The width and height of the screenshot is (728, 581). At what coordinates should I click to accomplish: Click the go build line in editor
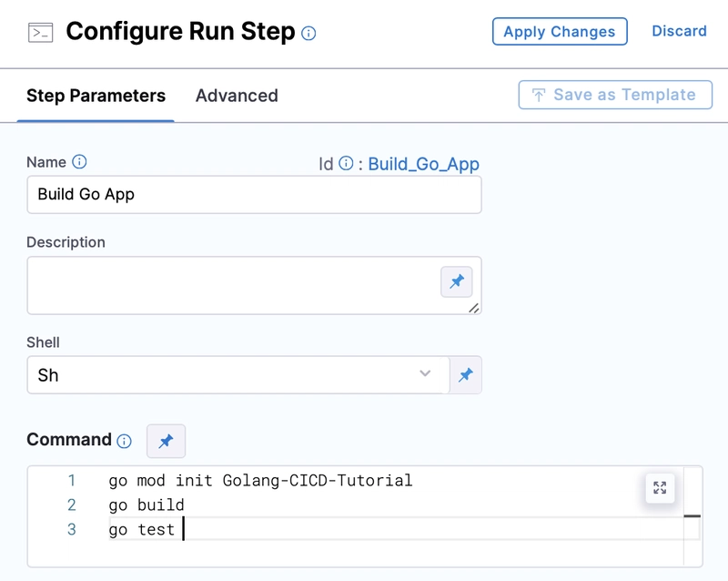[147, 505]
